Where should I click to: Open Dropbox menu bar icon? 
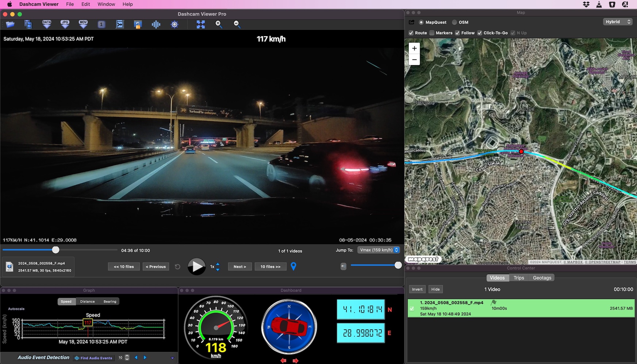click(x=586, y=4)
